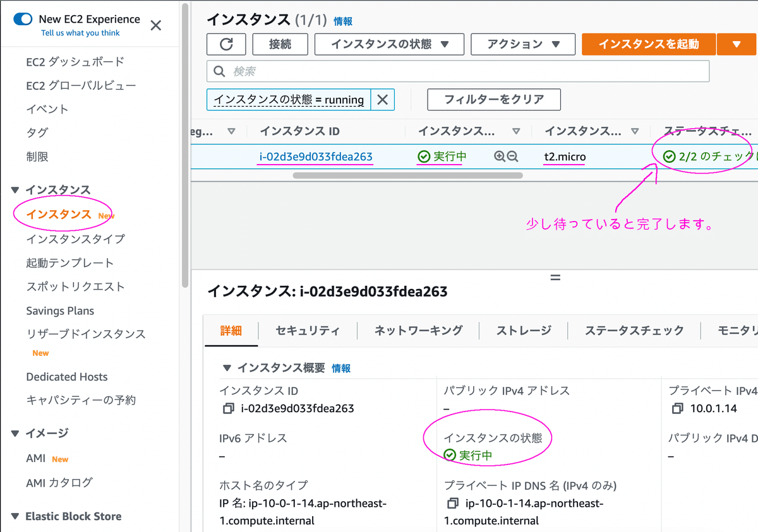This screenshot has width=758, height=532.
Task: Collapse the Elastic Block Store section
Action: click(16, 516)
